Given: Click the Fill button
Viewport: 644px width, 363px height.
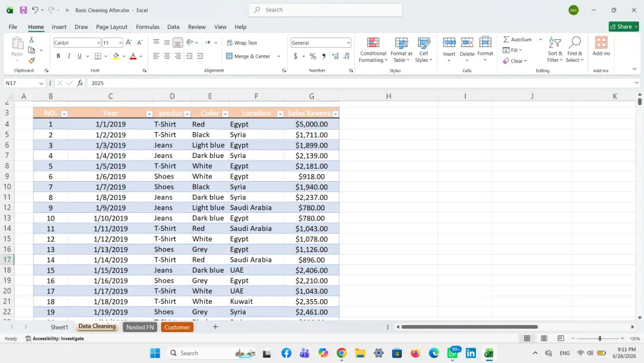Looking at the screenshot, I should [x=511, y=50].
